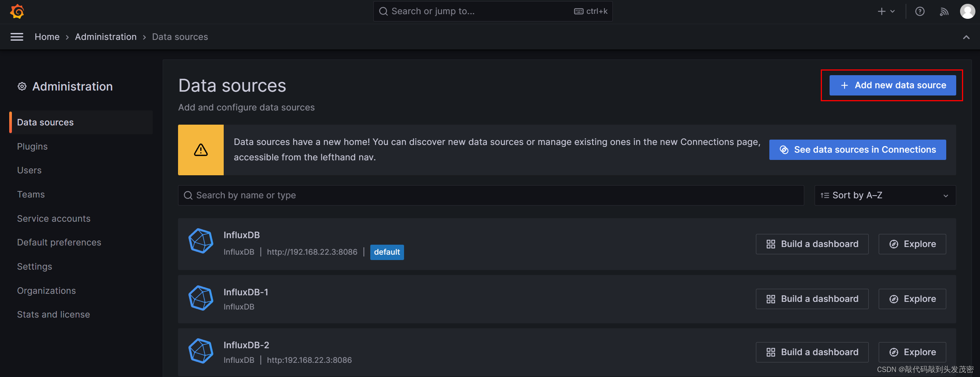
Task: Open Plugins in sidebar
Action: point(32,147)
